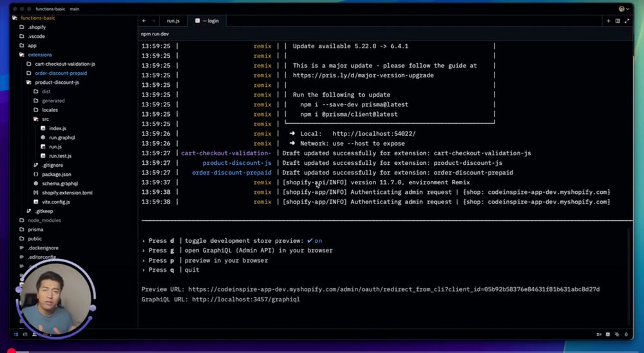The height and width of the screenshot is (353, 644).
Task: Open the shopify.extension.toml file icon
Action: click(x=35, y=193)
